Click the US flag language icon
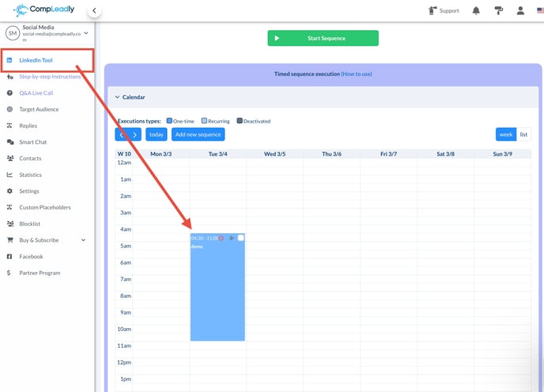The height and width of the screenshot is (392, 544). click(540, 10)
